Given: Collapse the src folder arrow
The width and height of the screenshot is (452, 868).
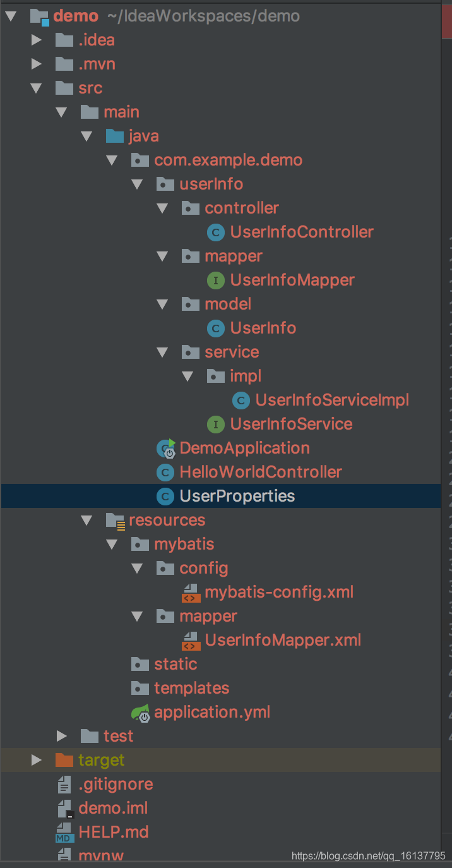Looking at the screenshot, I should [x=37, y=88].
